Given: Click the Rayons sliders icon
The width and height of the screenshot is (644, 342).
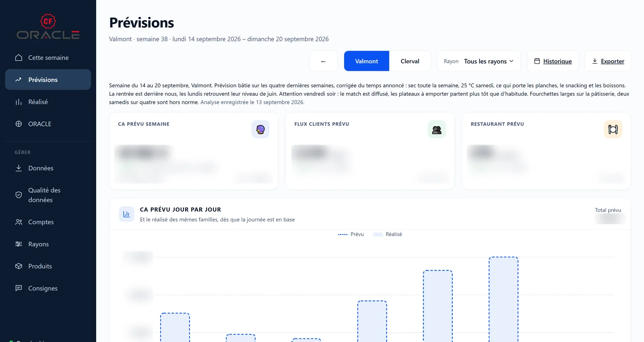Looking at the screenshot, I should click(x=19, y=244).
